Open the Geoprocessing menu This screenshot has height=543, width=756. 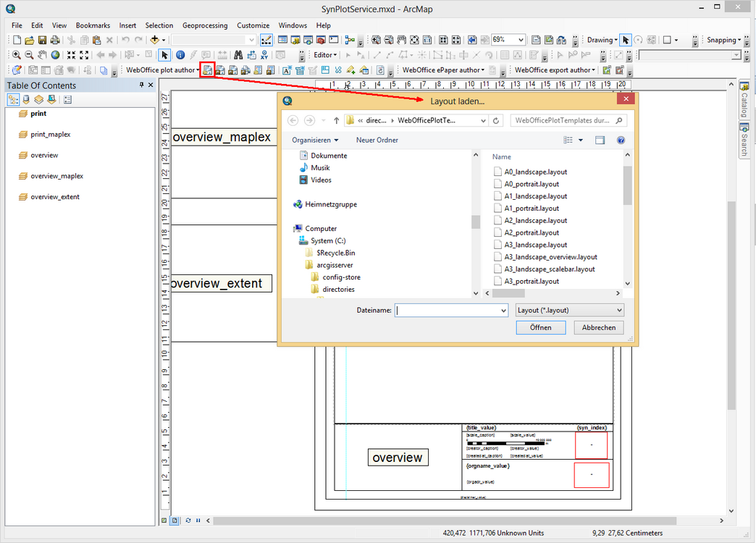[205, 25]
